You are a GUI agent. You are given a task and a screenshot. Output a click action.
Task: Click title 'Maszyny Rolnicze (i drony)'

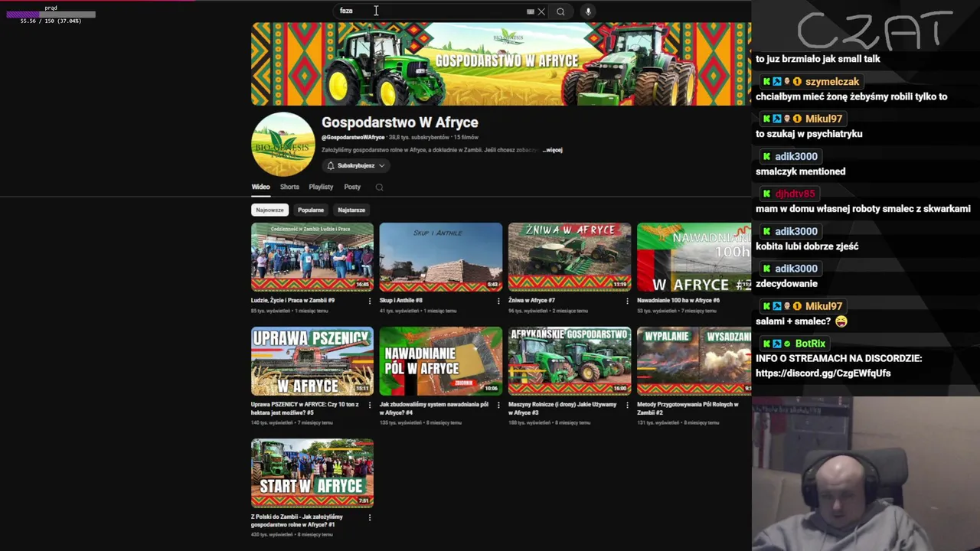(x=562, y=409)
